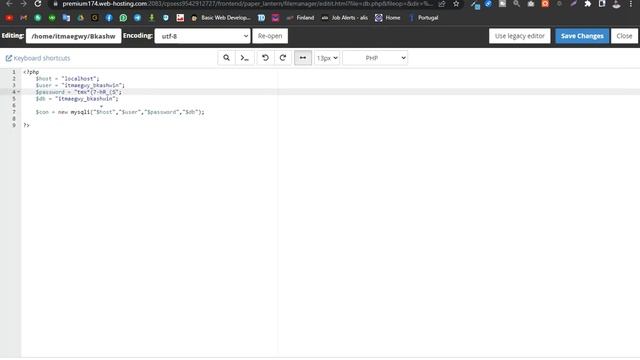
Task: Go back in the browser
Action: (9, 4)
